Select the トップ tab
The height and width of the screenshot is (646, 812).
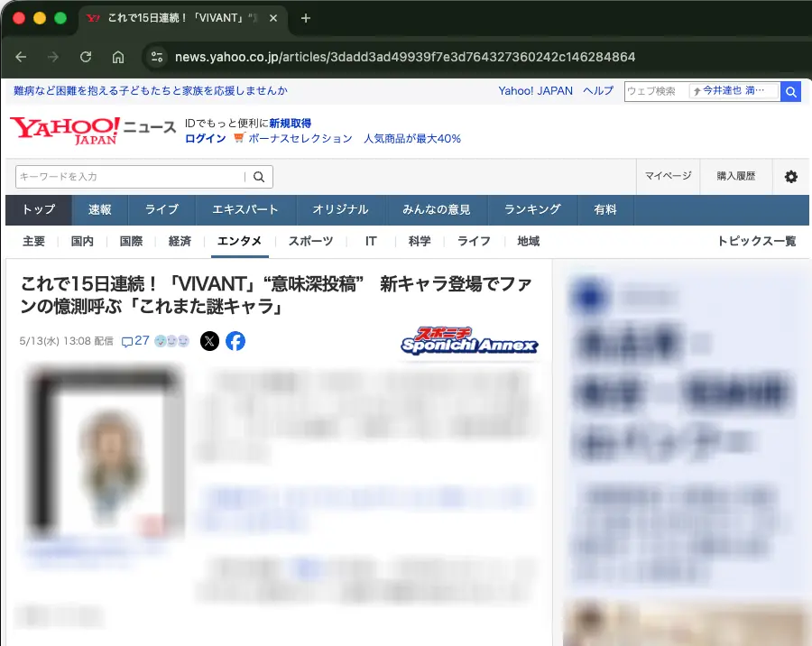38,210
